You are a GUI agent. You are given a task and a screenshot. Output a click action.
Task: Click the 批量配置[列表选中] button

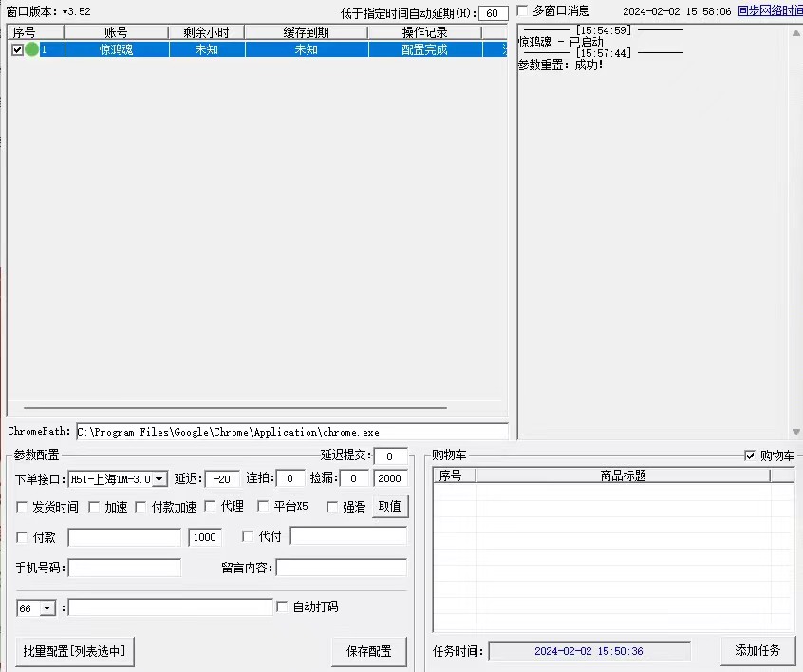coord(73,651)
